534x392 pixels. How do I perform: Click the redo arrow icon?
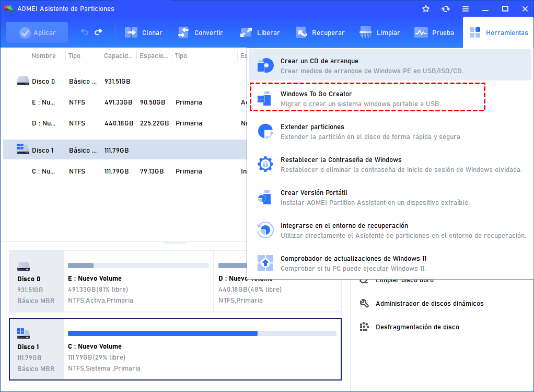tap(98, 32)
